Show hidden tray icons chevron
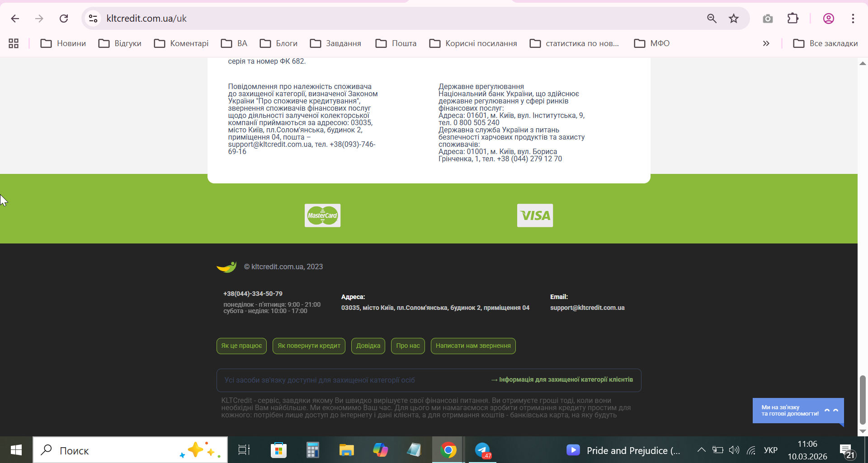868x463 pixels. coord(701,450)
